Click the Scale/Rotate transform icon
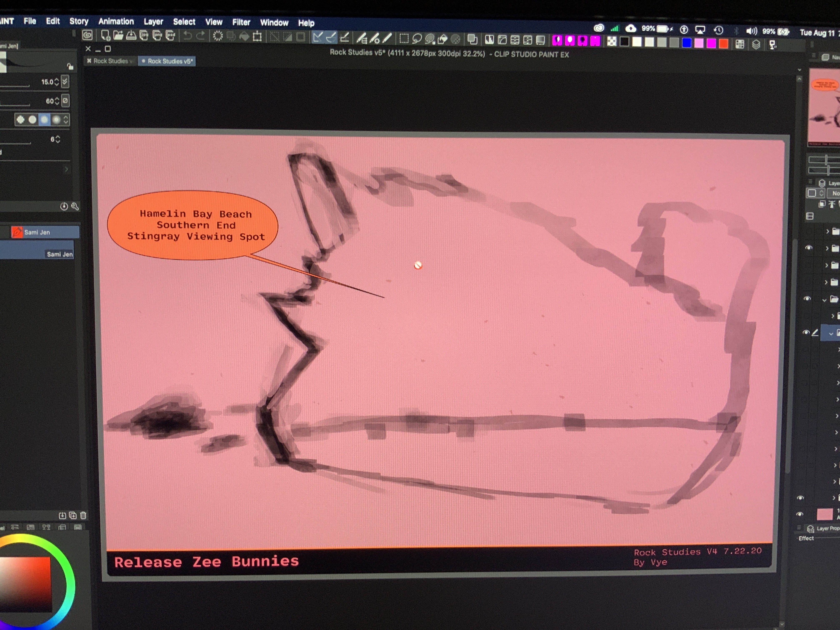 coord(257,36)
